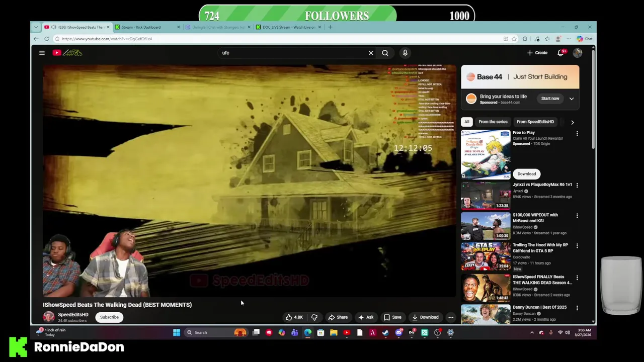Image resolution: width=644 pixels, height=362 pixels.
Task: Start voice search with the microphone
Action: [x=405, y=53]
